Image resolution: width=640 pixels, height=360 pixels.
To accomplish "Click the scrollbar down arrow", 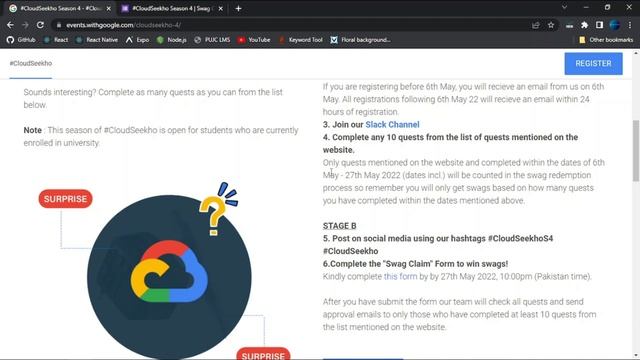I will click(636, 355).
